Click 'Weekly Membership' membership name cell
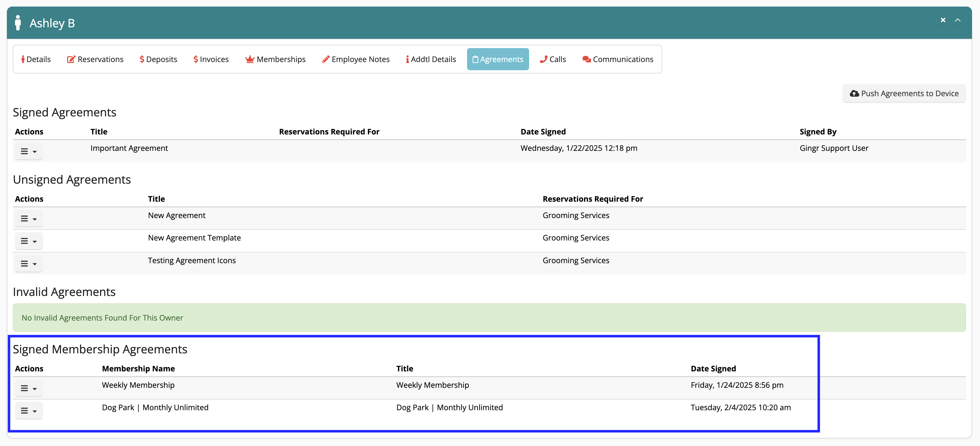Image resolution: width=980 pixels, height=446 pixels. (x=138, y=385)
